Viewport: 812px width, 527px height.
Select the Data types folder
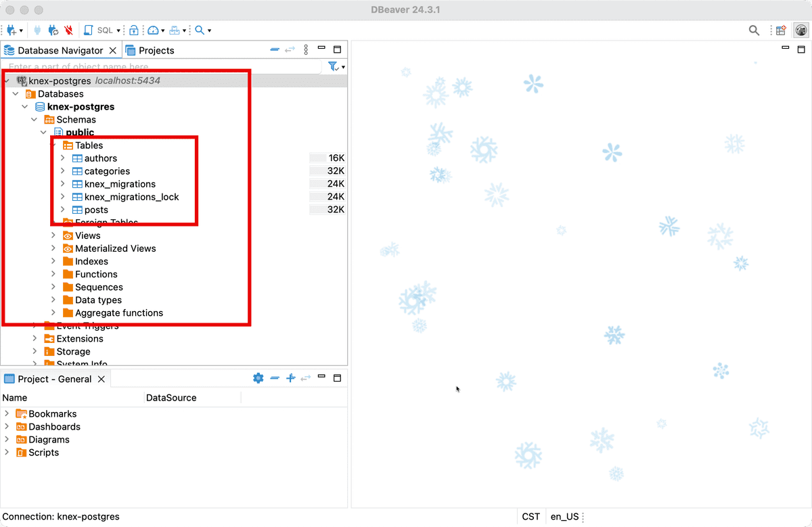98,300
